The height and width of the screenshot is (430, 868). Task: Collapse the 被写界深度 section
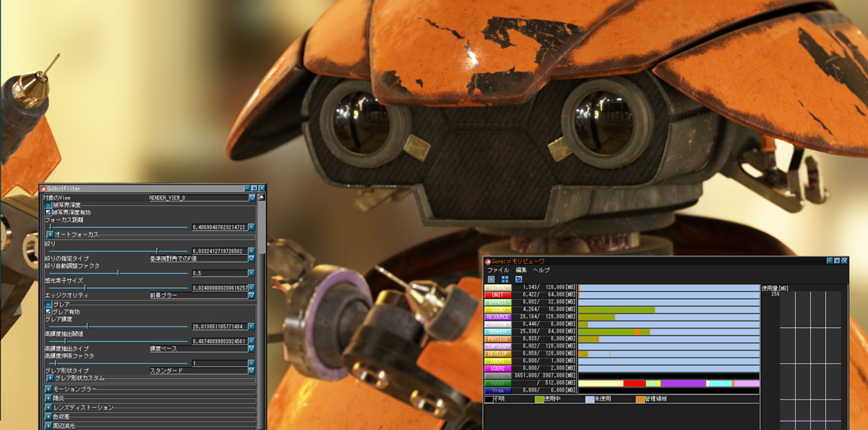(x=48, y=206)
